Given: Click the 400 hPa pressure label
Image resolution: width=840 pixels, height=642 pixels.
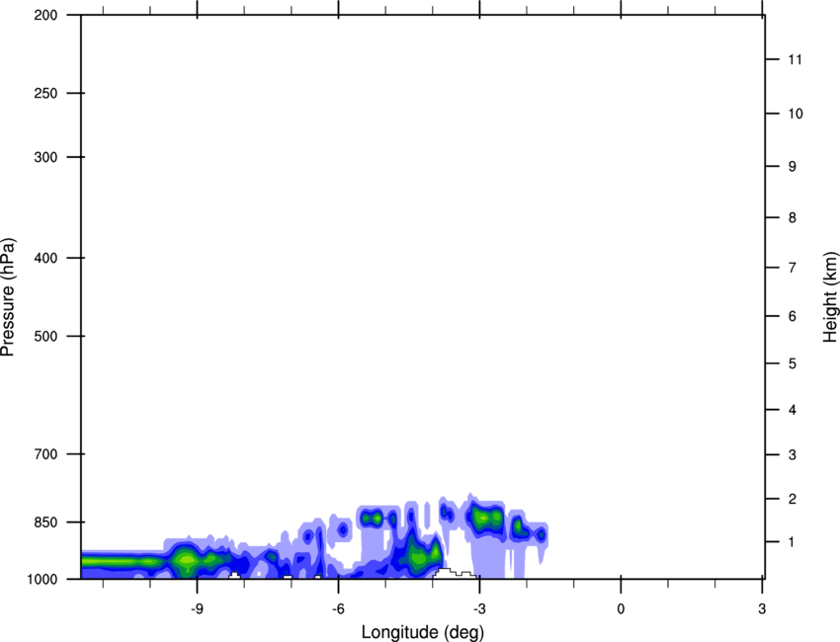Looking at the screenshot, I should pos(42,259).
